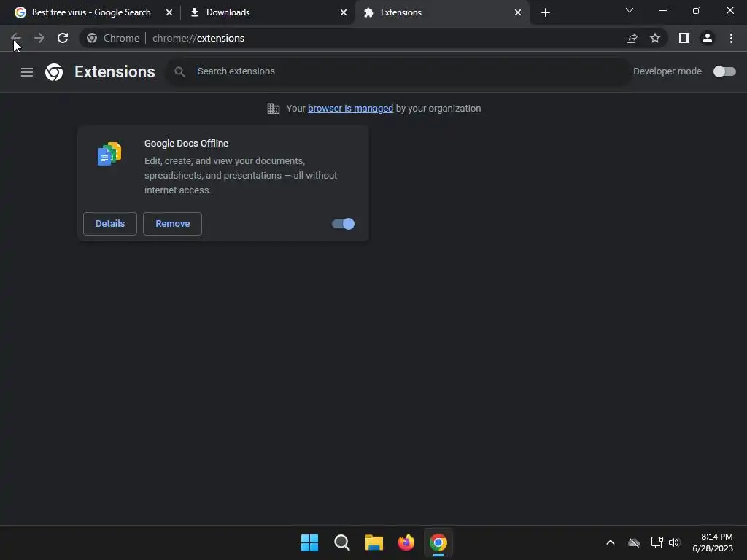The image size is (747, 560).
Task: Switch to Best free virus Google Search tab
Action: [90, 12]
